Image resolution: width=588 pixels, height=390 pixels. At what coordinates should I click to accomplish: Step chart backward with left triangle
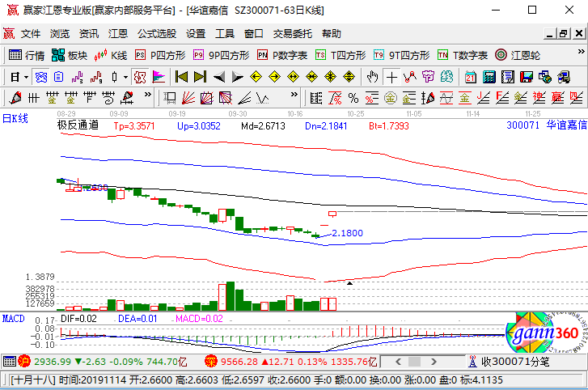(x=218, y=77)
